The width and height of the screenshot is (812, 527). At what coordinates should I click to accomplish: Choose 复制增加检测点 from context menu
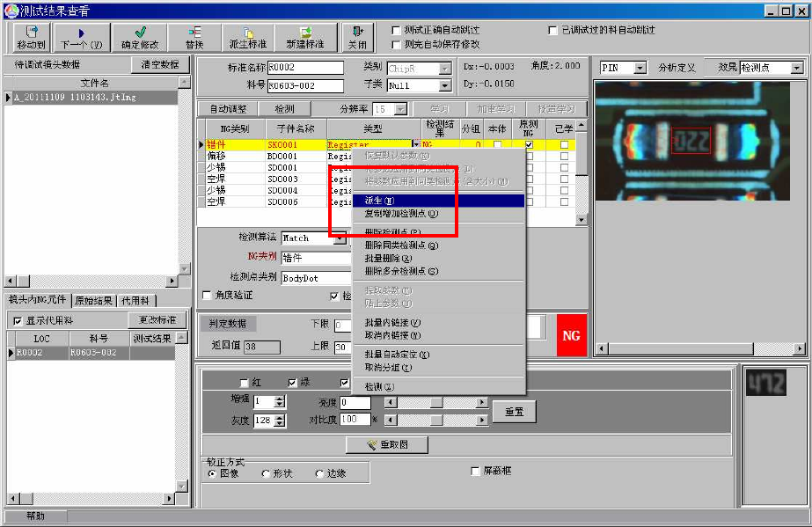[x=438, y=213]
